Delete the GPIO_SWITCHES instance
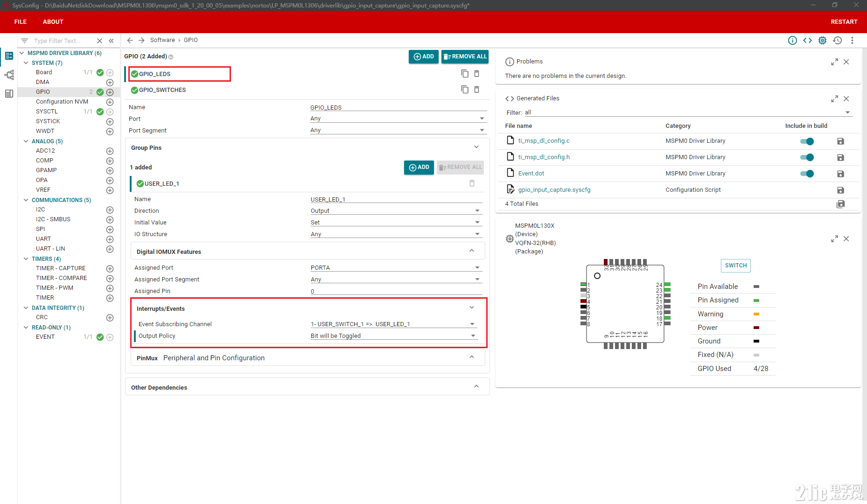 (x=477, y=90)
